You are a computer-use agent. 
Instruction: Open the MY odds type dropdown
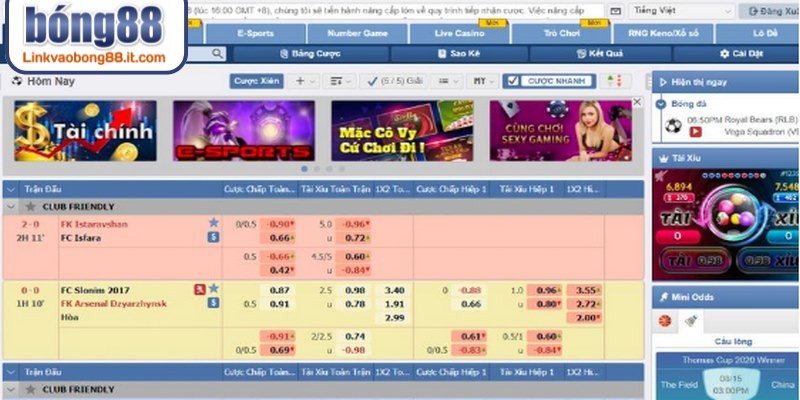[483, 81]
